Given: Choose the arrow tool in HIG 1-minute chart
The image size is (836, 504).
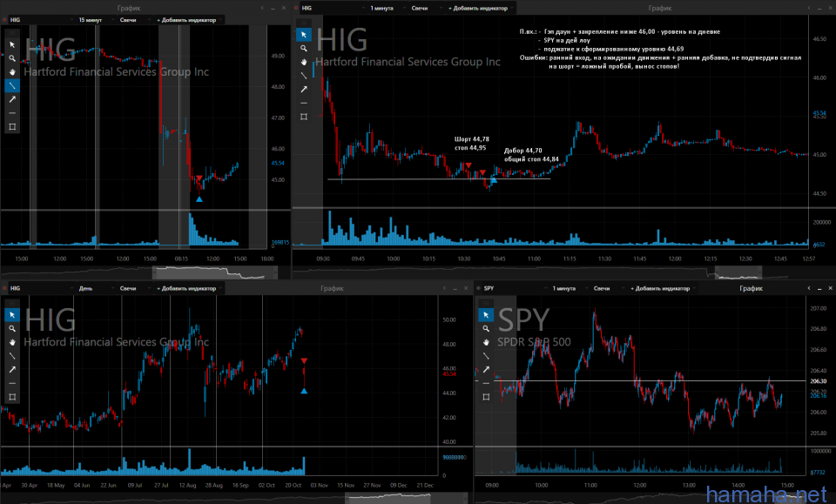Looking at the screenshot, I should [x=303, y=89].
